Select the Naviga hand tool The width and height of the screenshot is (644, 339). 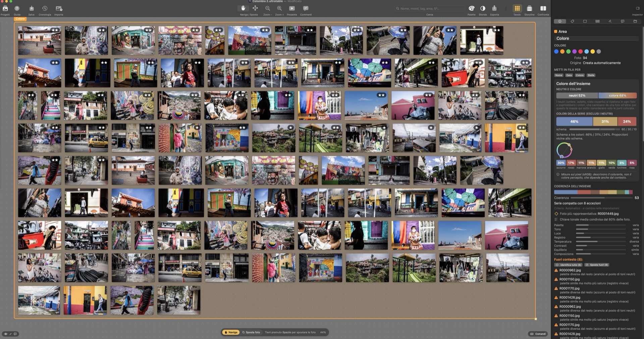click(244, 8)
